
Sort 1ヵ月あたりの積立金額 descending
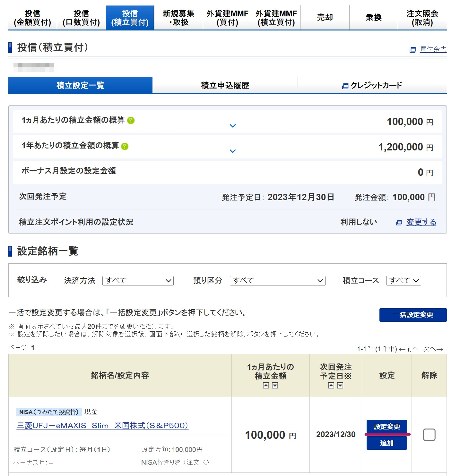pyautogui.click(x=275, y=386)
